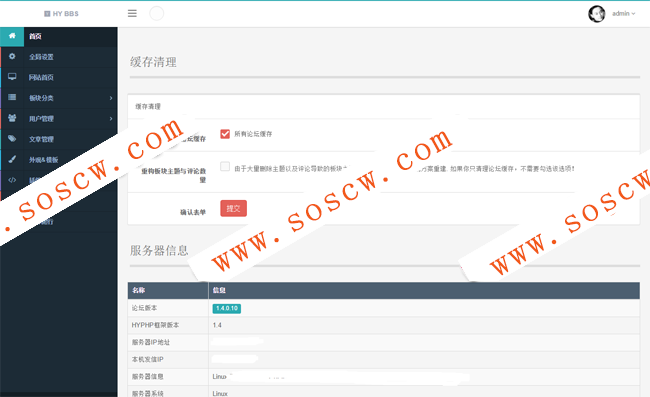Click the list icon for 板块分类

[12, 97]
